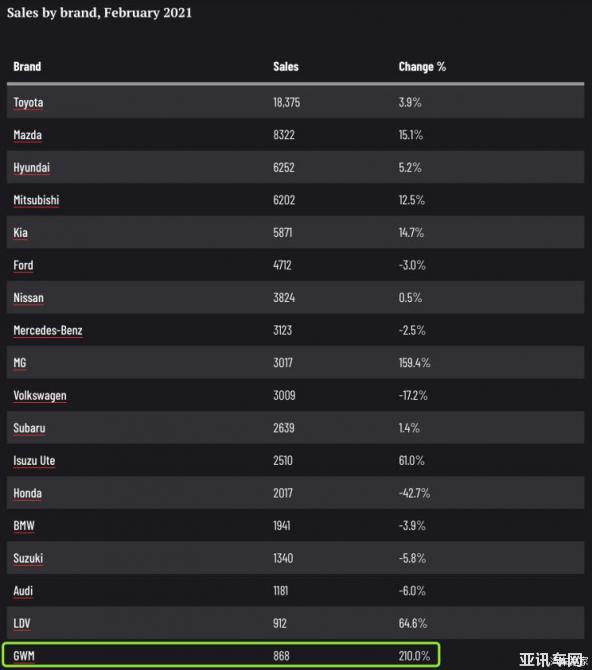Click the Isuzu Ute link
Viewport: 592px width, 670px height.
[x=34, y=461]
